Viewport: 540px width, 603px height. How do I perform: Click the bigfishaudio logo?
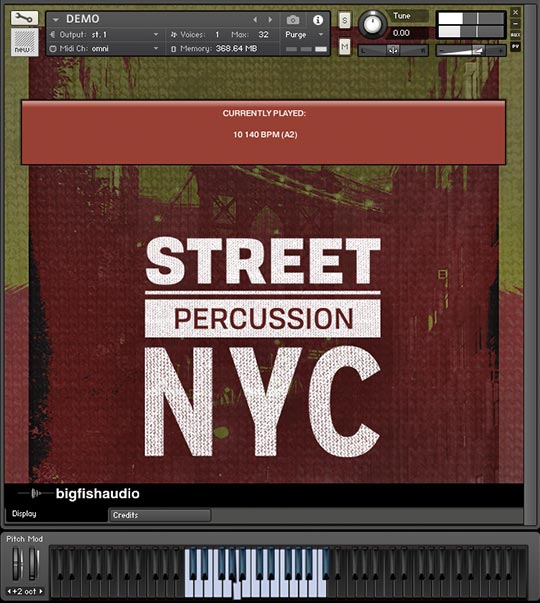(x=79, y=493)
